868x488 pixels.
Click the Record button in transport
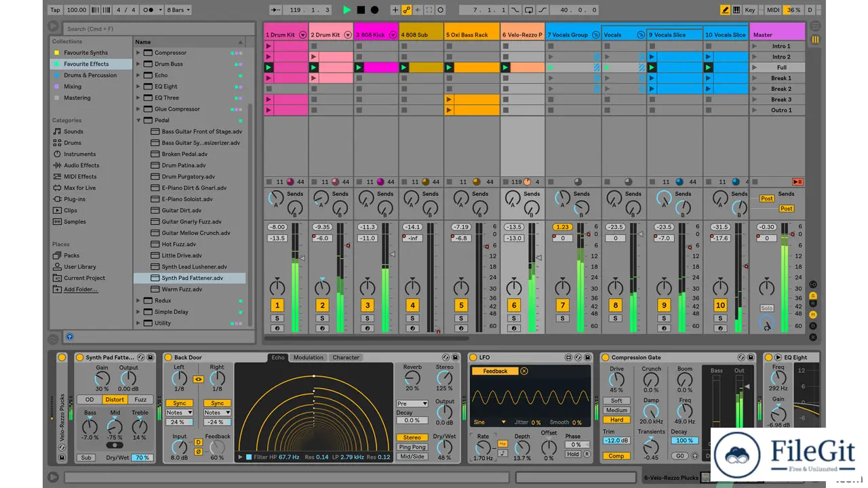[x=374, y=10]
